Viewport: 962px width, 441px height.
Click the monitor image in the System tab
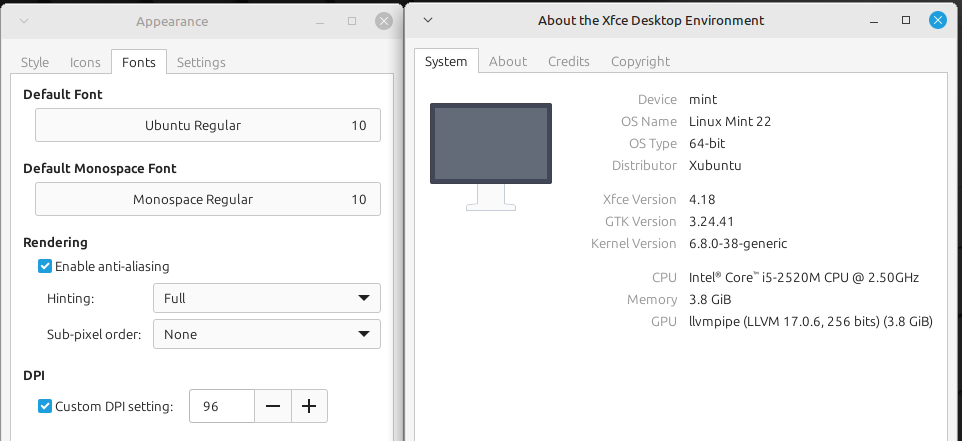tap(491, 156)
